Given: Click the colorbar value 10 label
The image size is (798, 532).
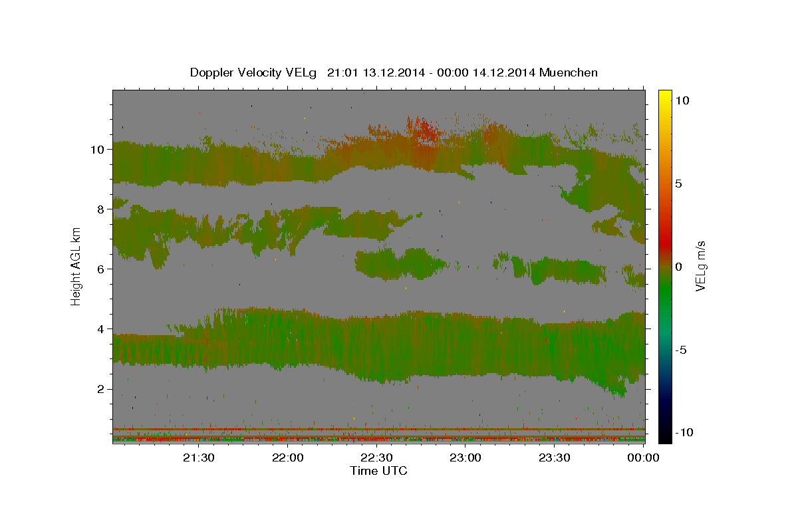Looking at the screenshot, I should tap(682, 100).
